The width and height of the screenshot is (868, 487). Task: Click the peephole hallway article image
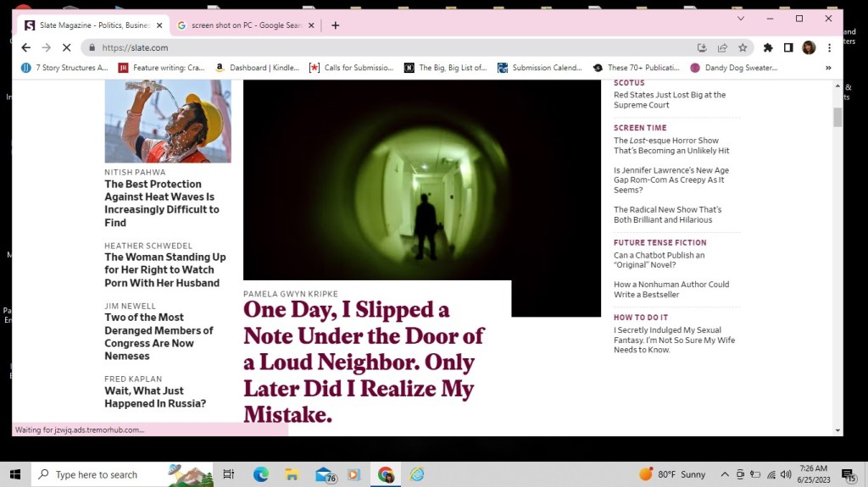point(421,180)
